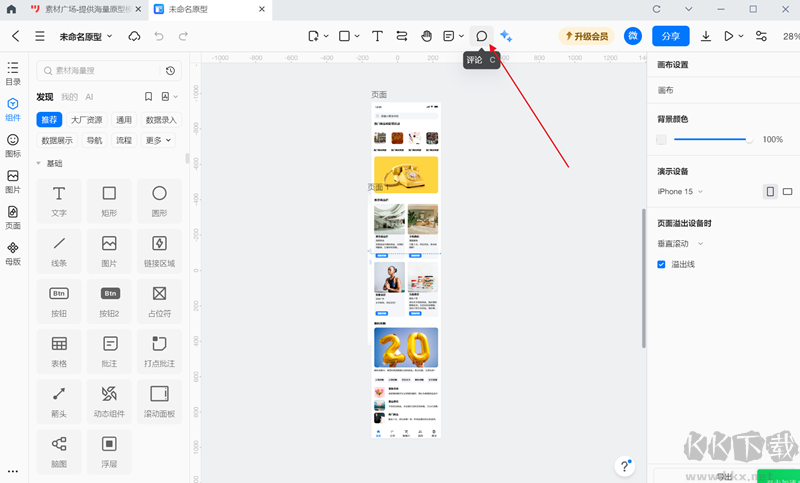Open the Comment tool
Screen dimensions: 800x483
(481, 36)
